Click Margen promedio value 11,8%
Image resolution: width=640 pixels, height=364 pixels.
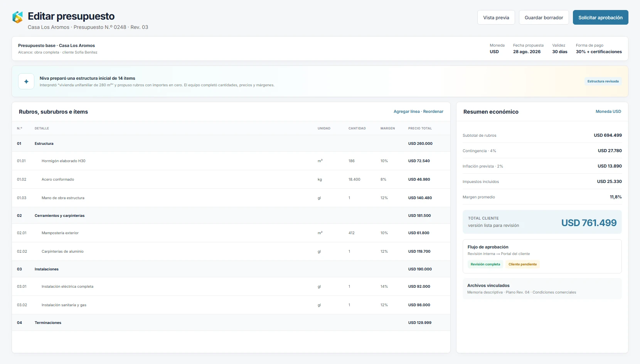615,197
